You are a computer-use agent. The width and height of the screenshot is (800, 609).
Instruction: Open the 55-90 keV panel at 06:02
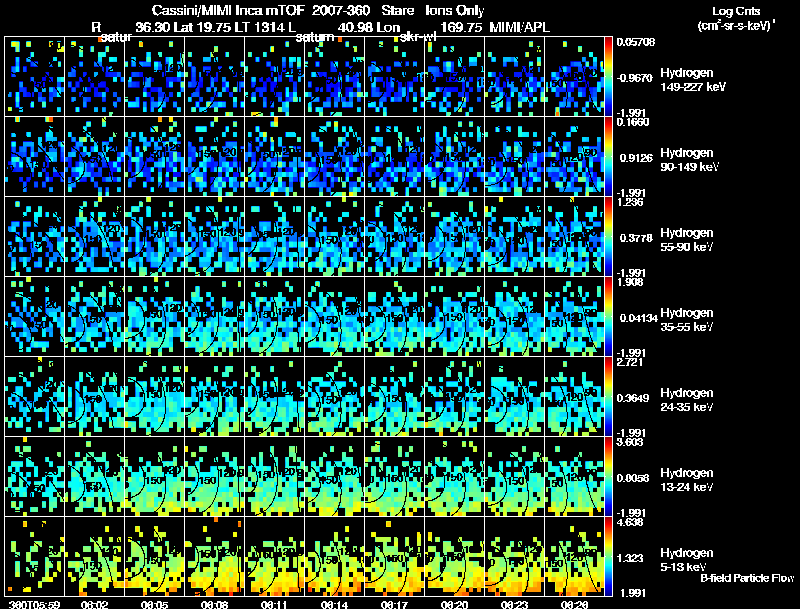coord(94,237)
